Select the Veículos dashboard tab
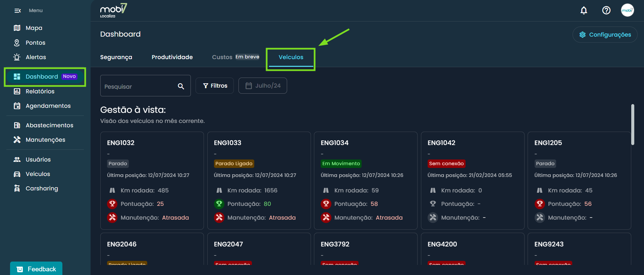The height and width of the screenshot is (275, 644). coord(291,57)
